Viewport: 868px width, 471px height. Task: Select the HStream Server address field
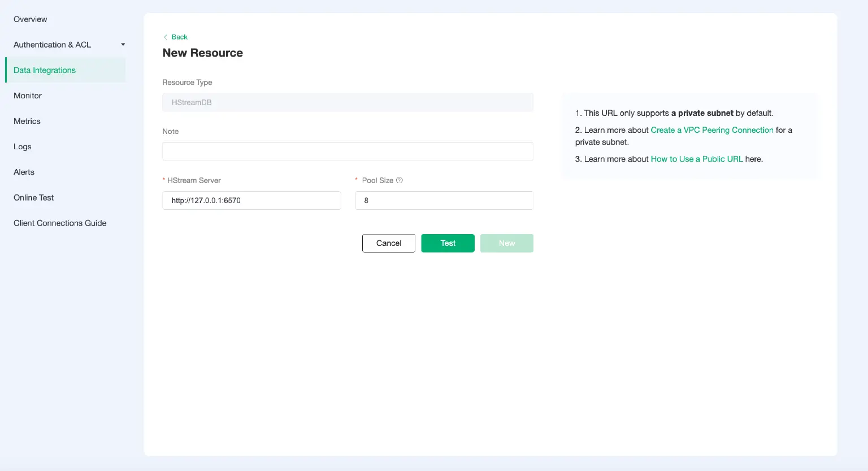tap(251, 200)
